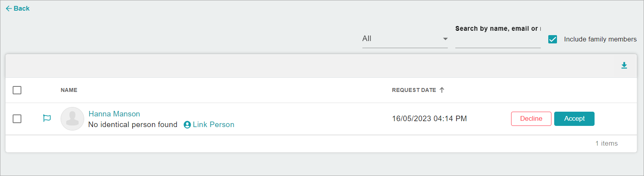Accept Hanna Manson's request
644x176 pixels.
[x=574, y=119]
